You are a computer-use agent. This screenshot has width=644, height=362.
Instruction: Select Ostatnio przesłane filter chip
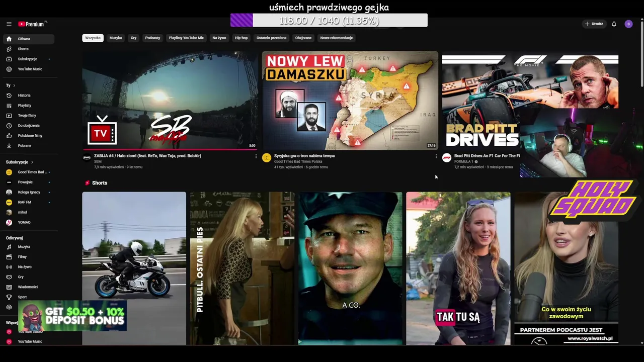[x=271, y=38]
